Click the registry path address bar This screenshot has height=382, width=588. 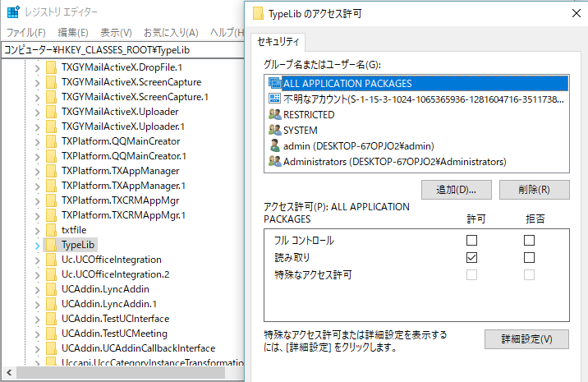pyautogui.click(x=123, y=50)
